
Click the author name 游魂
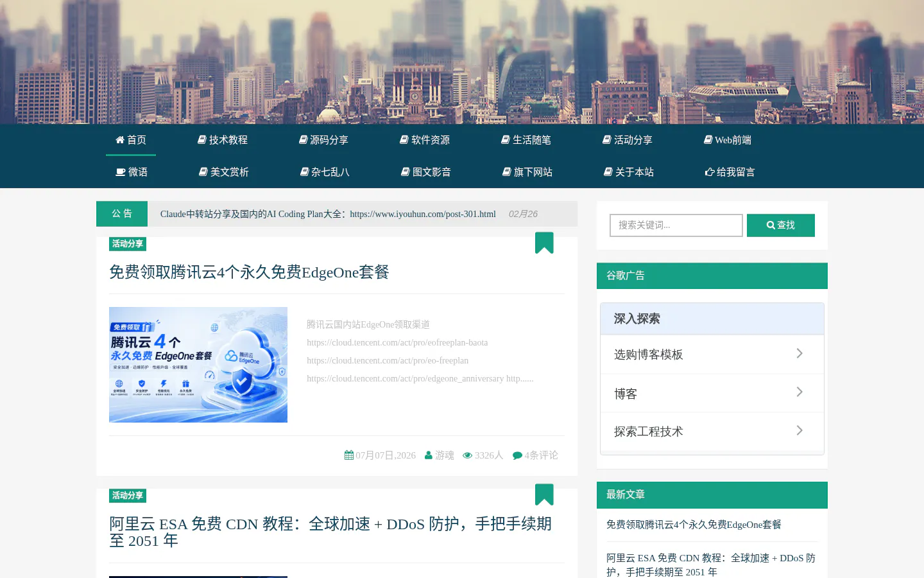(x=445, y=455)
